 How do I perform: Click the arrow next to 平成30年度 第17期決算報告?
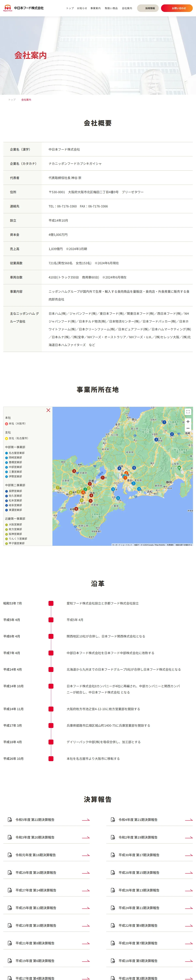tap(189, 855)
